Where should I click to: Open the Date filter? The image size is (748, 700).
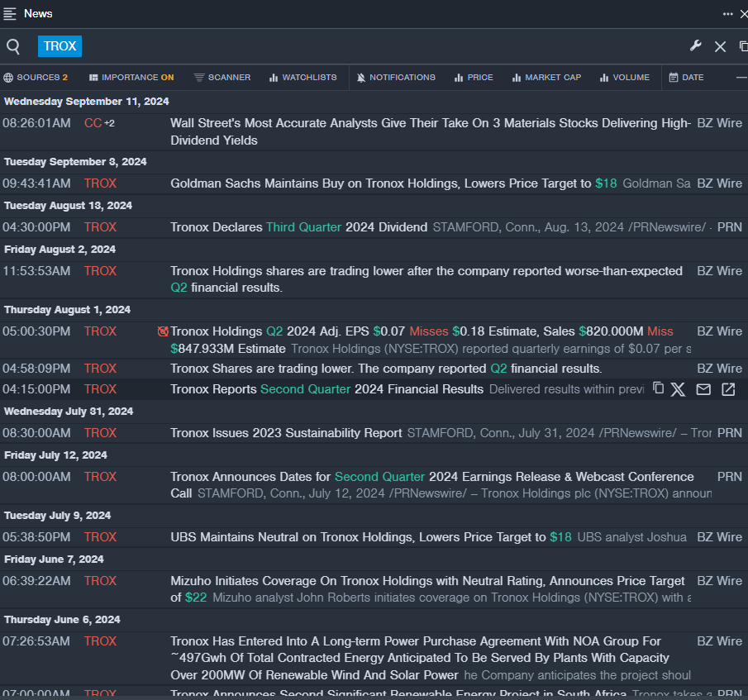pyautogui.click(x=686, y=78)
